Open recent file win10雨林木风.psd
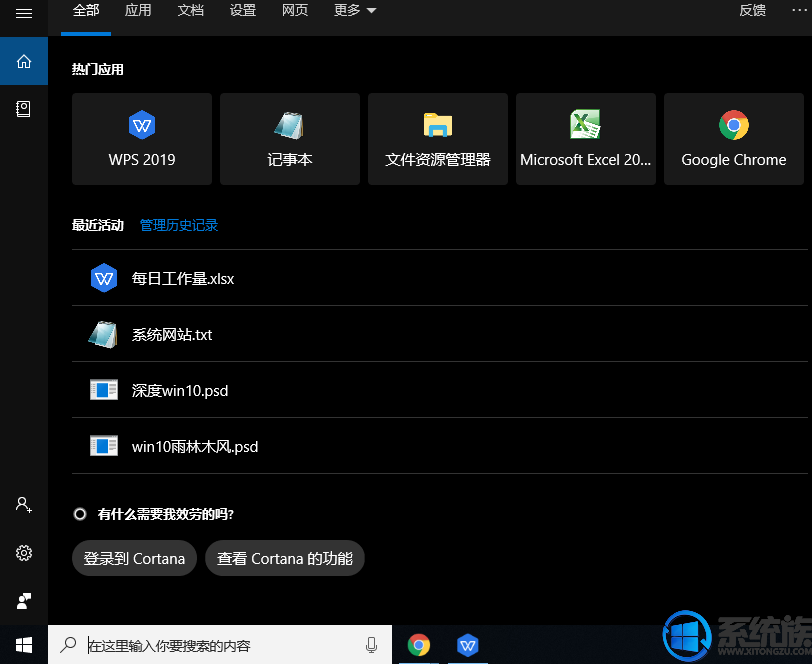Image resolution: width=812 pixels, height=664 pixels. (440, 446)
